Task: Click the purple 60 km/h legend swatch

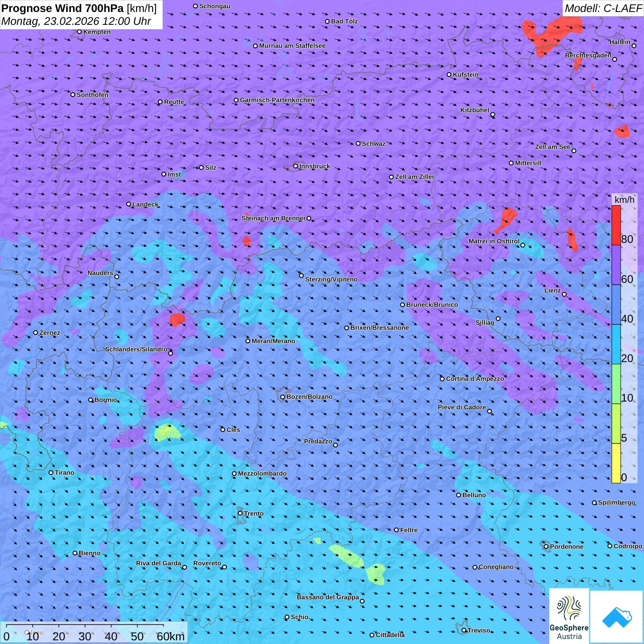Action: tap(616, 265)
